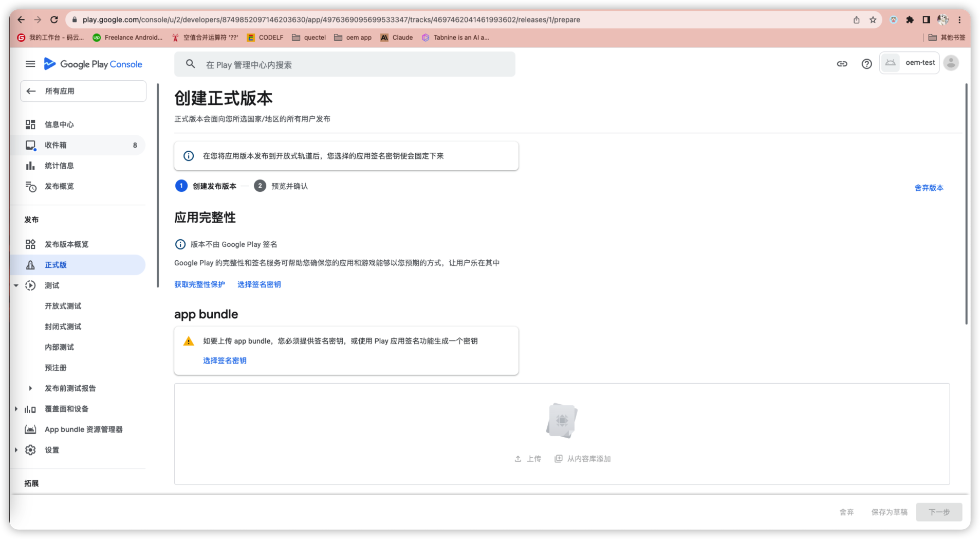Click the sidebar vertical scrollbar
Viewport: 980px width, 539px height.
pyautogui.click(x=158, y=185)
